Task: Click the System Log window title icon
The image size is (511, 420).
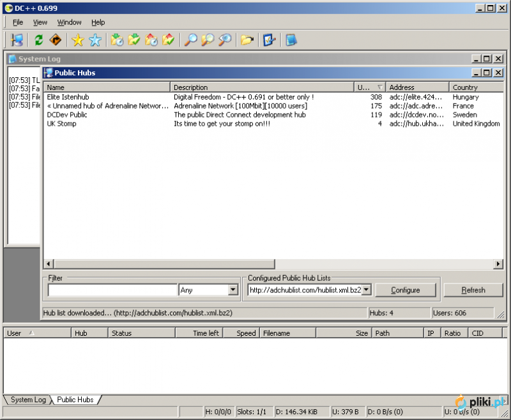Action: pyautogui.click(x=12, y=59)
